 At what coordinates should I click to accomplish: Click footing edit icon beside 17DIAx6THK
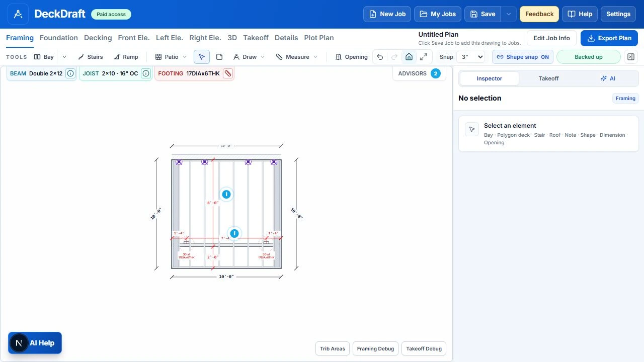[228, 73]
